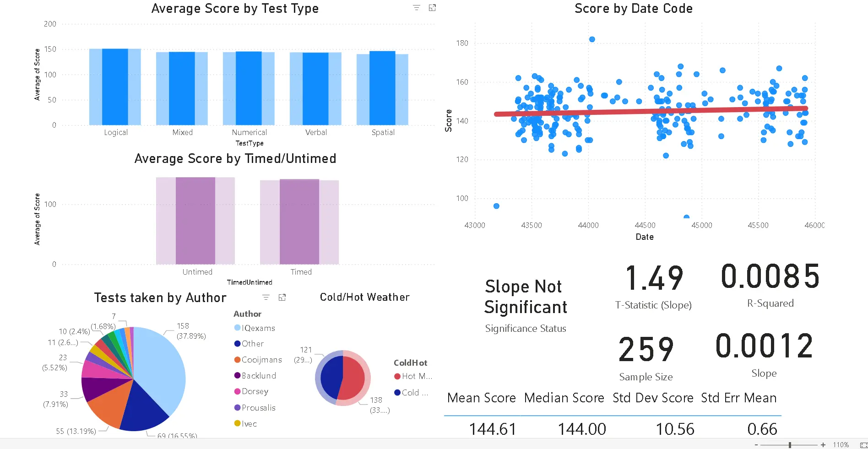
Task: Click the zoom in plus button
Action: 823,444
